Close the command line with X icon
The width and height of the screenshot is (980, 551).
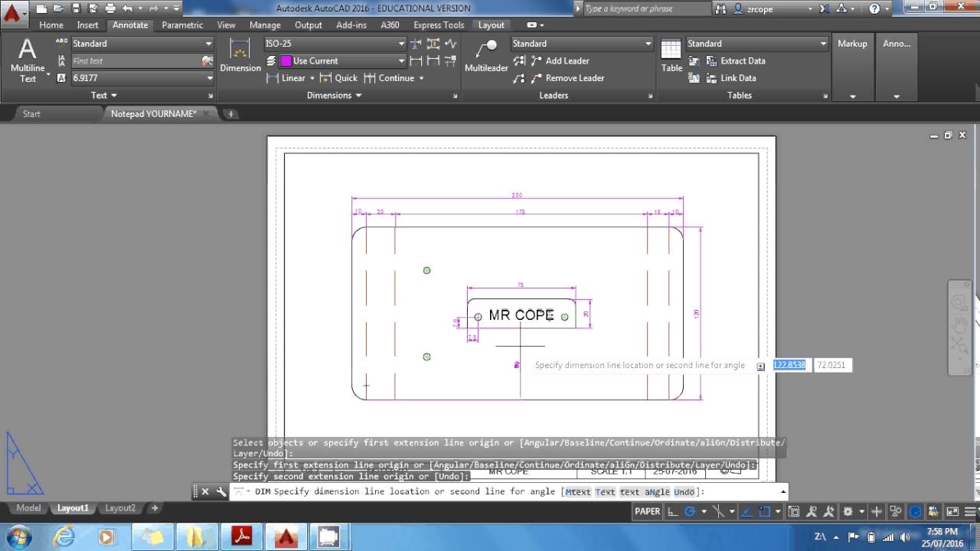click(x=205, y=492)
